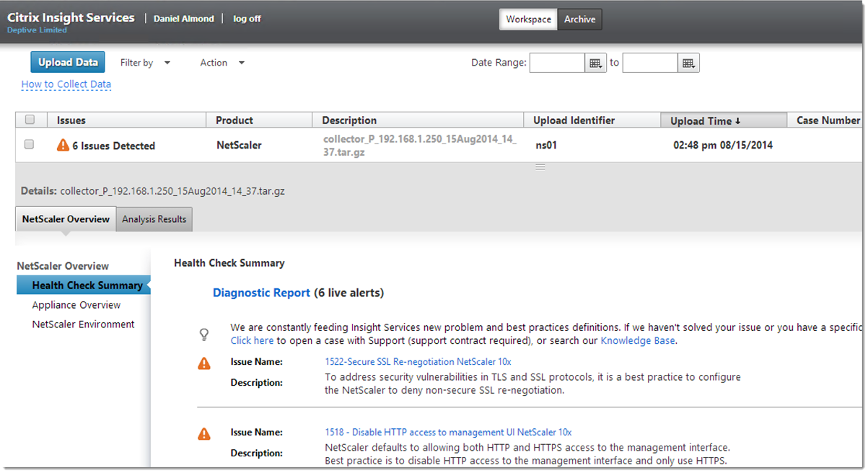This screenshot has width=868, height=473.
Task: Click into the Date Range start field
Action: (x=557, y=63)
